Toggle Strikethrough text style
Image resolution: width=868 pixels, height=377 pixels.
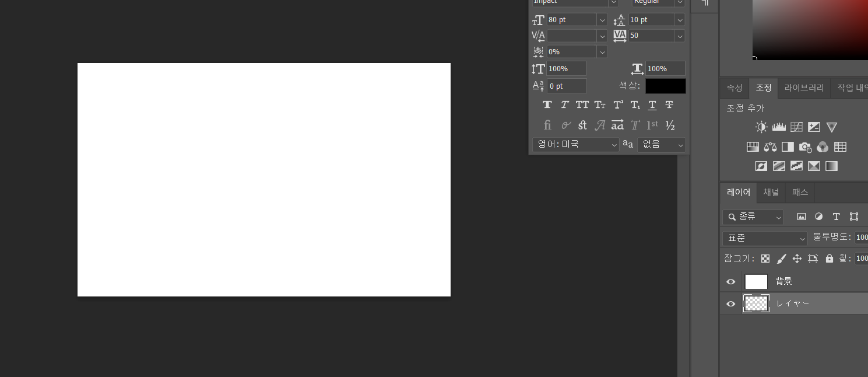point(669,105)
